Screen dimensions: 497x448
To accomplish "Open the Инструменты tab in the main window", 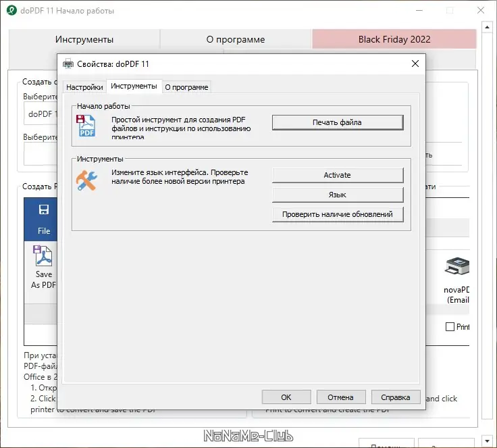I will click(84, 39).
